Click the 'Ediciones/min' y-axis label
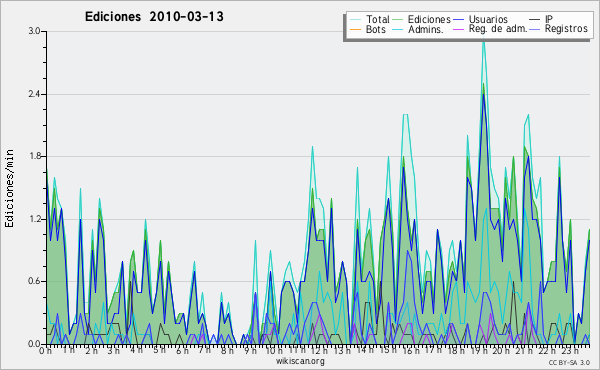This screenshot has width=600, height=370. 9,188
